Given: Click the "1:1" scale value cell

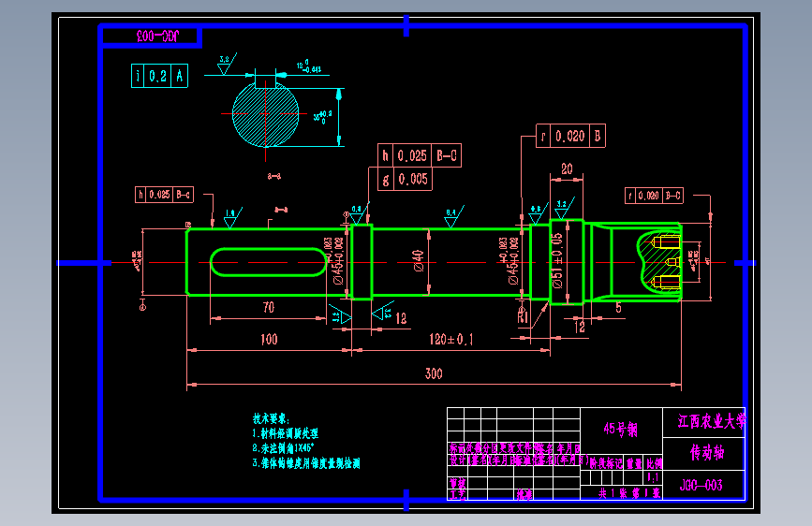Looking at the screenshot, I should point(654,477).
